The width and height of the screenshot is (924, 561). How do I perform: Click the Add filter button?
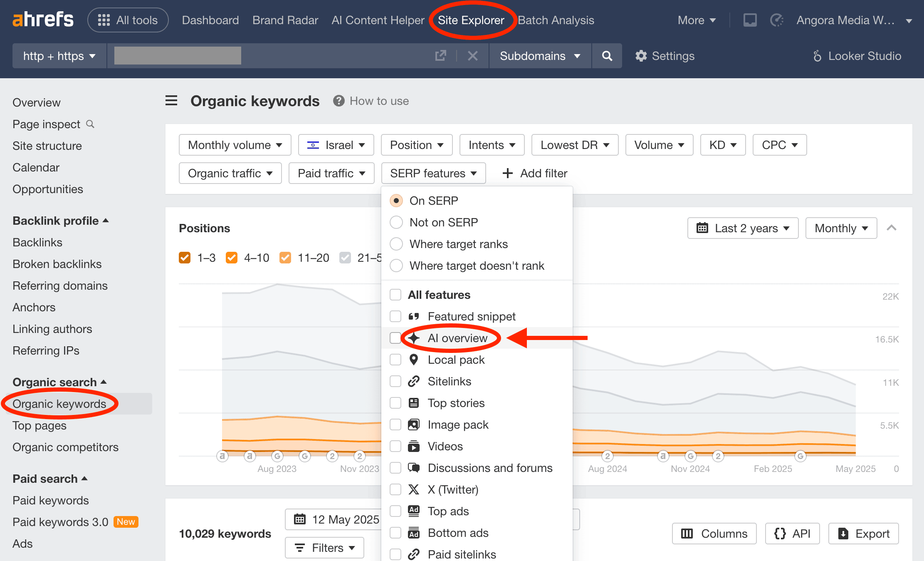pos(535,173)
